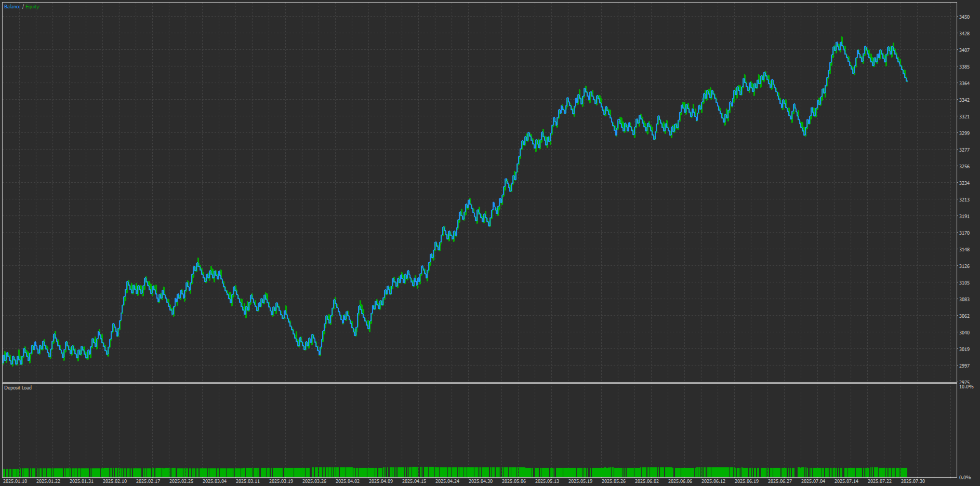
Task: Select the 2025.06.12 date on the time axis
Action: (x=713, y=481)
